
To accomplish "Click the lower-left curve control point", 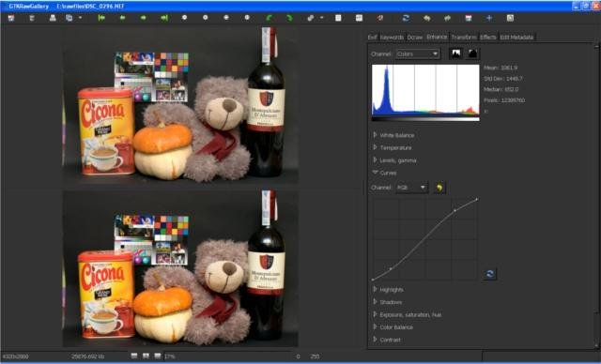I will click(391, 269).
